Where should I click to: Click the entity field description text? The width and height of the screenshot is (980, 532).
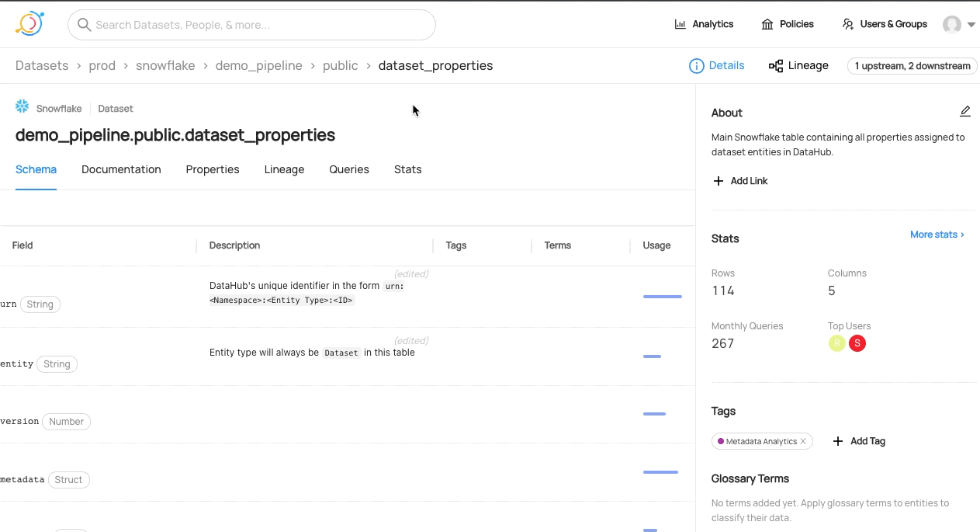(x=312, y=353)
